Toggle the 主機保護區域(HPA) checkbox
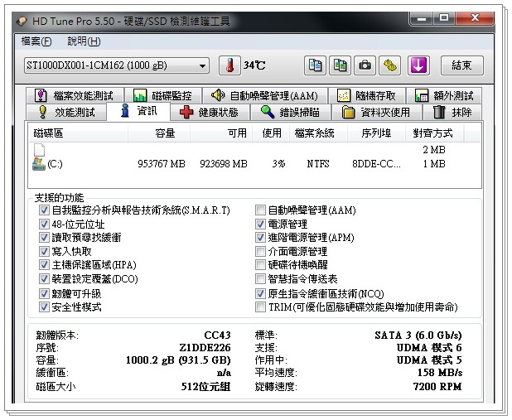The height and width of the screenshot is (420, 512). (x=44, y=265)
